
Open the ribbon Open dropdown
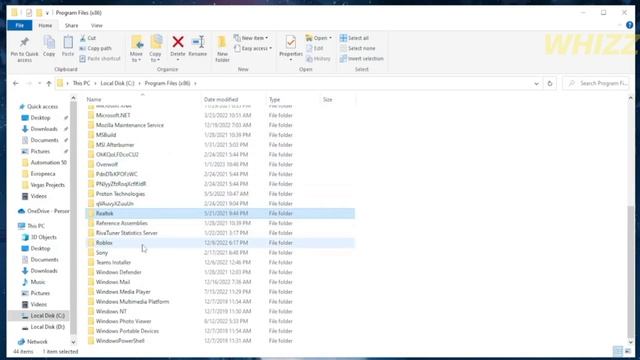[x=319, y=38]
